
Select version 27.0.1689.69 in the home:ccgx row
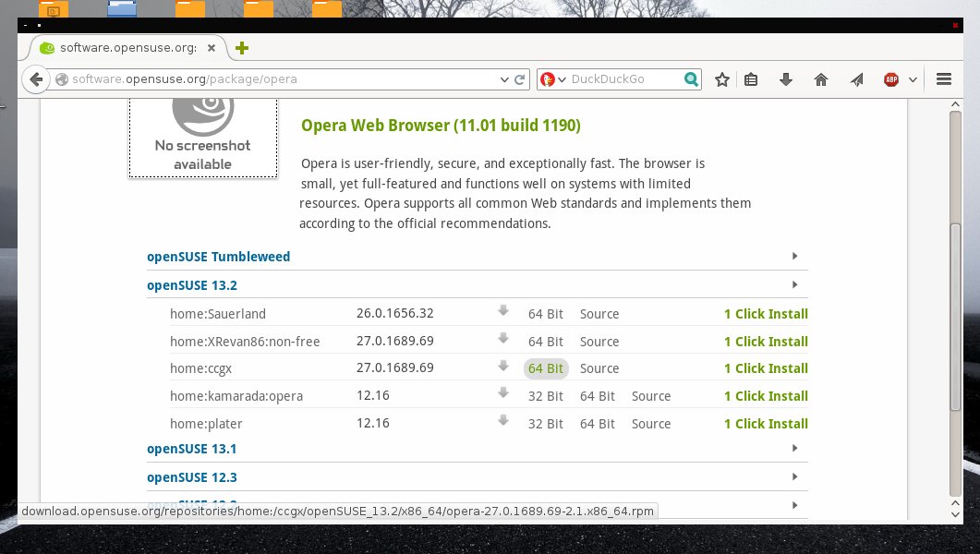pos(395,367)
